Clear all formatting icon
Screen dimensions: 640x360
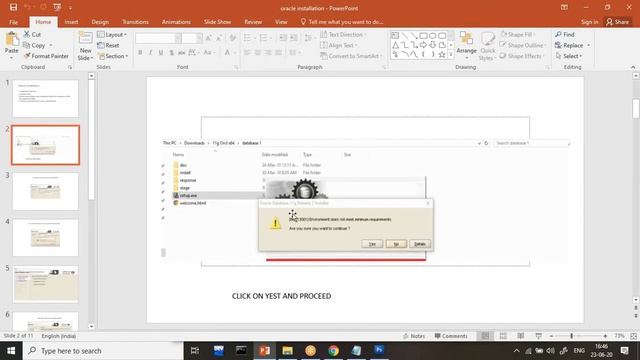(x=233, y=38)
